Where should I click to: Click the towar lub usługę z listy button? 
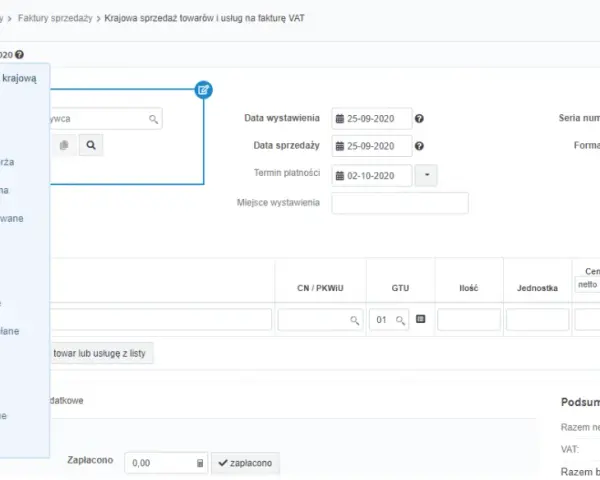point(101,353)
